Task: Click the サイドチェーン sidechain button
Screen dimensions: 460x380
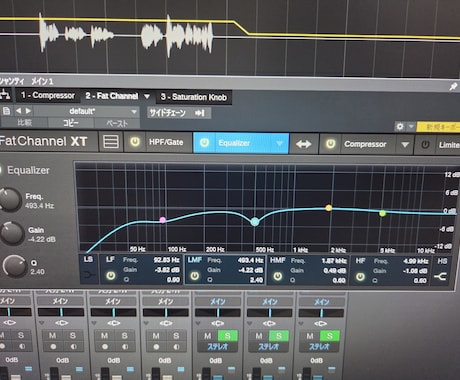Action: 179,113
